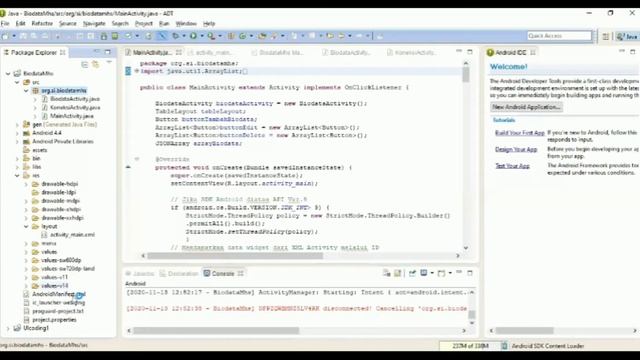Collapse the layout folder node
This screenshot has height=360, width=640.
(26, 227)
